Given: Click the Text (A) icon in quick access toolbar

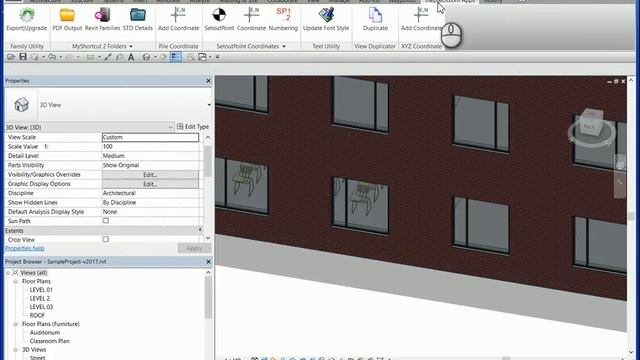Looking at the screenshot, I should (131, 57).
